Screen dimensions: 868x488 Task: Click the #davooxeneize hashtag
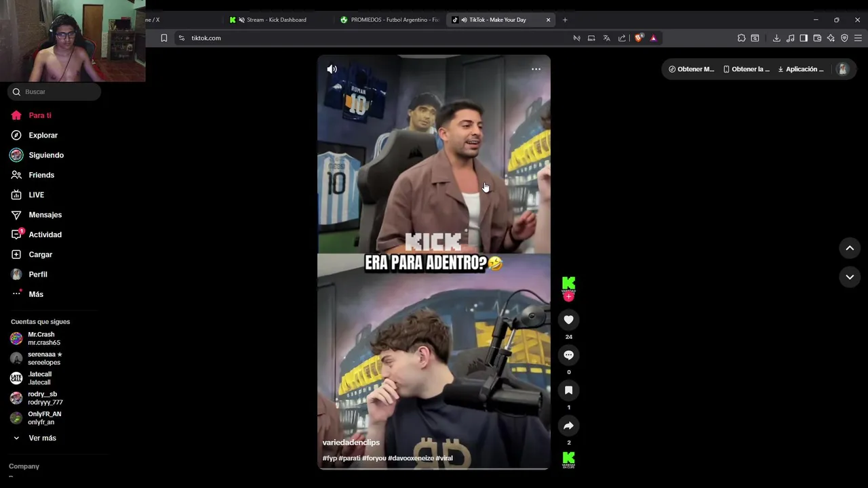pos(410,458)
